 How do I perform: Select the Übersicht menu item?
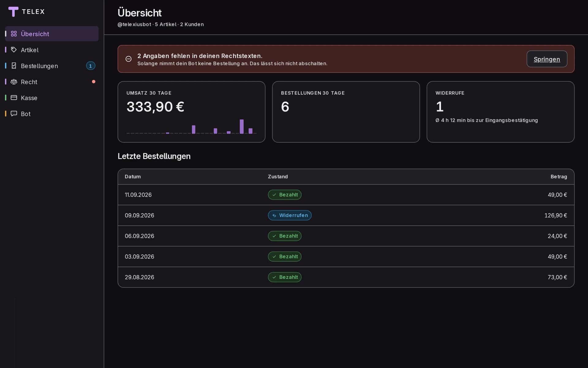click(52, 34)
